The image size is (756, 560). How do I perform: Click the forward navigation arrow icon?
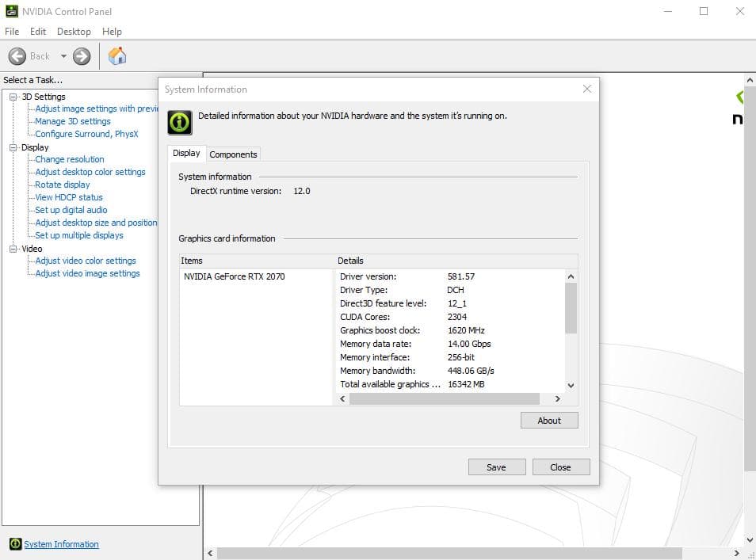(80, 55)
